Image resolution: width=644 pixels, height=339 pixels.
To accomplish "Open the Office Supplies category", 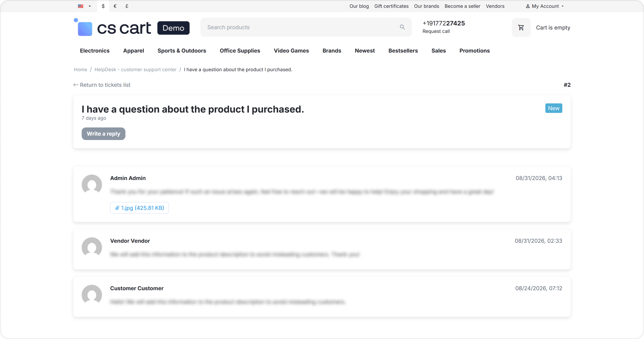I will (240, 51).
